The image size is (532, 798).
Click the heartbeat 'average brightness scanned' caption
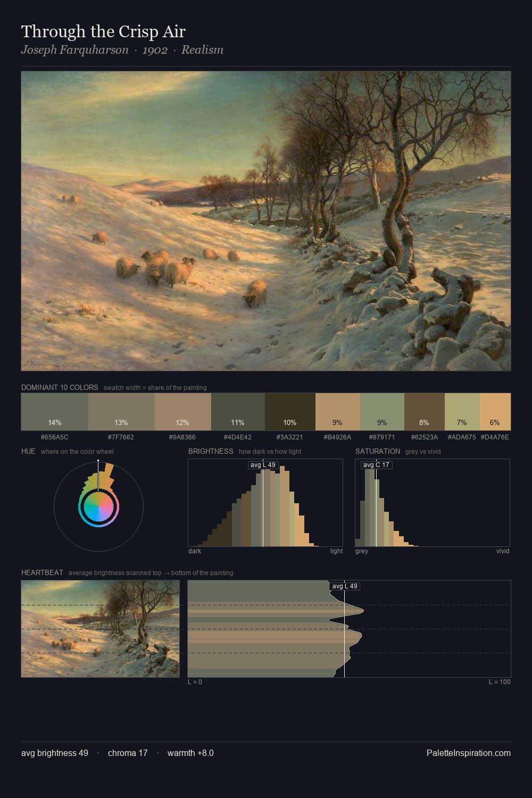coord(151,573)
